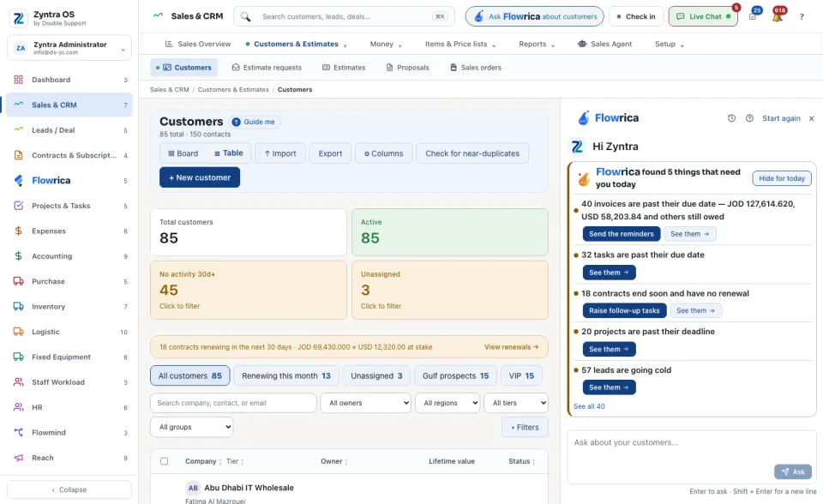The image size is (823, 504).
Task: Filter by Unassigned 3 chip
Action: click(376, 376)
